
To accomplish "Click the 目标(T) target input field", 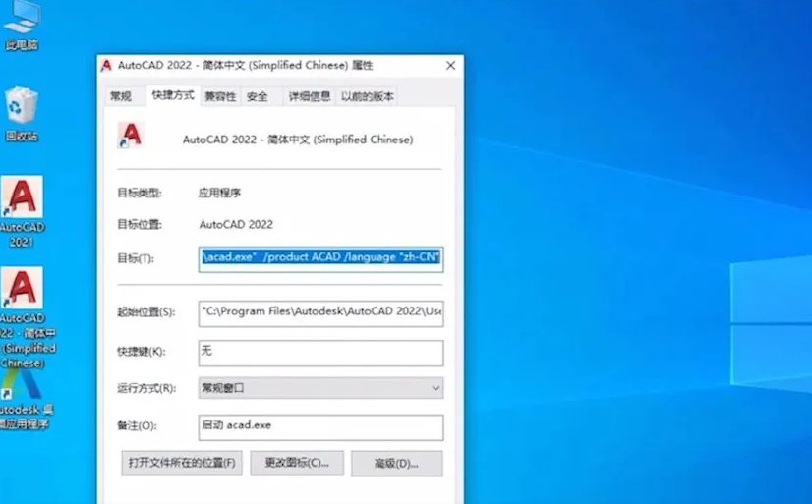I will point(321,259).
